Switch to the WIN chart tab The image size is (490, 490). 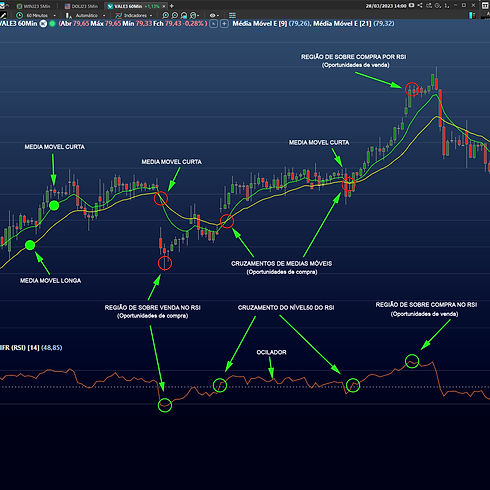click(x=33, y=6)
